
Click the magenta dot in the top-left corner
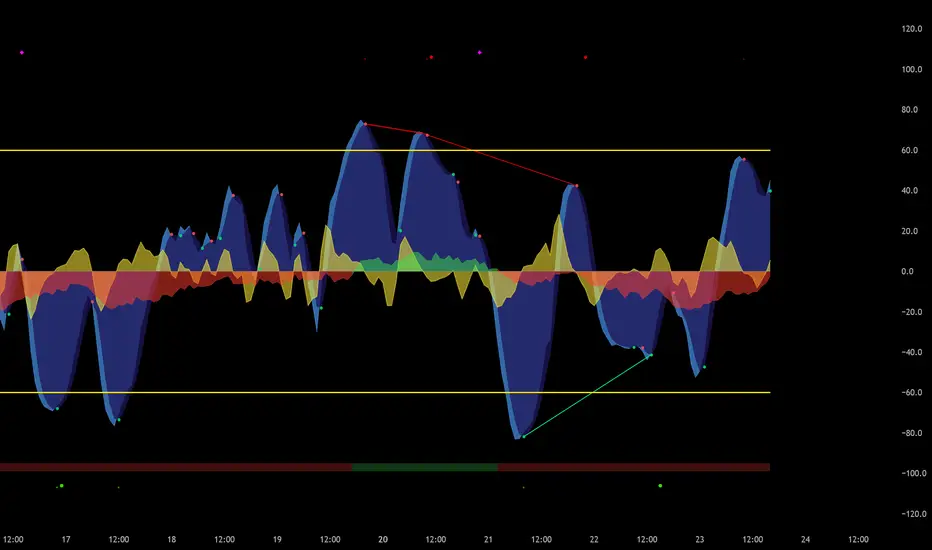[x=22, y=52]
